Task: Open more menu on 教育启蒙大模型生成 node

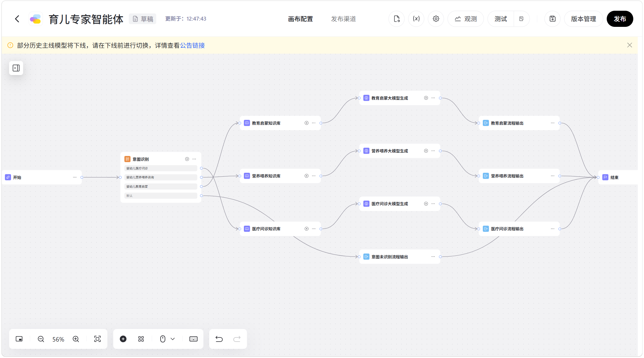Action: 433,98
